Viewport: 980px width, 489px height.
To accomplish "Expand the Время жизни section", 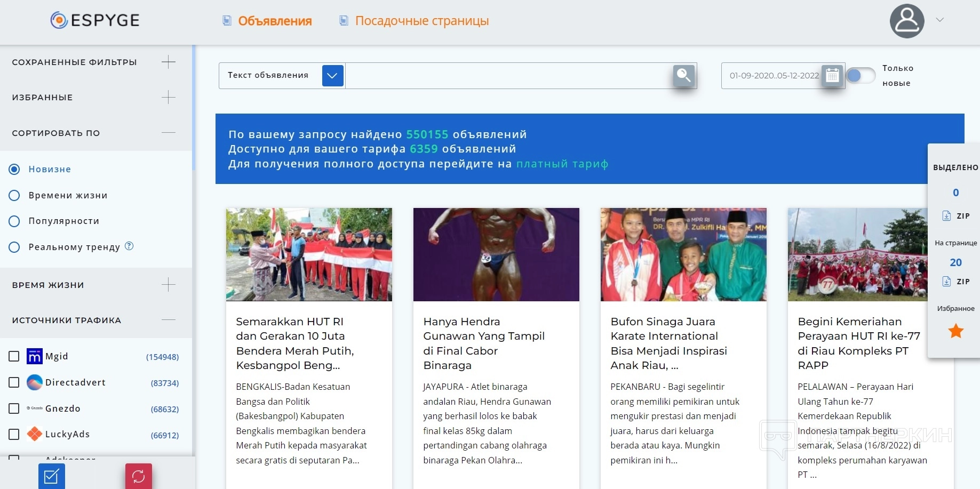I will (169, 285).
